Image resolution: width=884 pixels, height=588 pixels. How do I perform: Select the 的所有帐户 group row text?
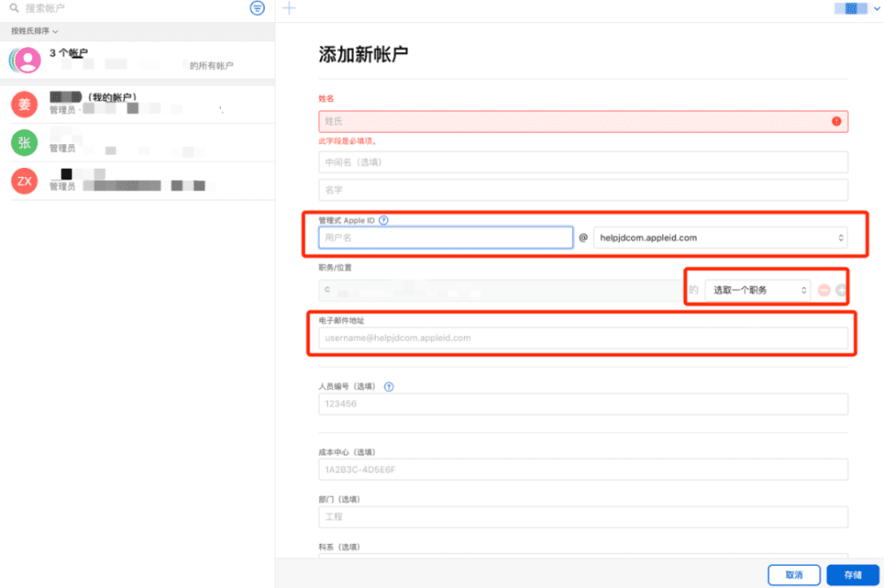pos(211,66)
